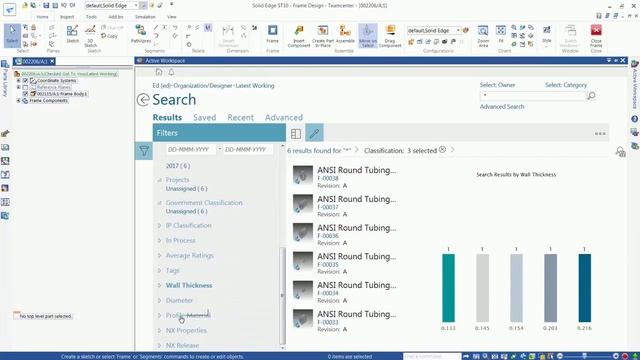Click the Advanced Search link under the search box

(x=502, y=107)
